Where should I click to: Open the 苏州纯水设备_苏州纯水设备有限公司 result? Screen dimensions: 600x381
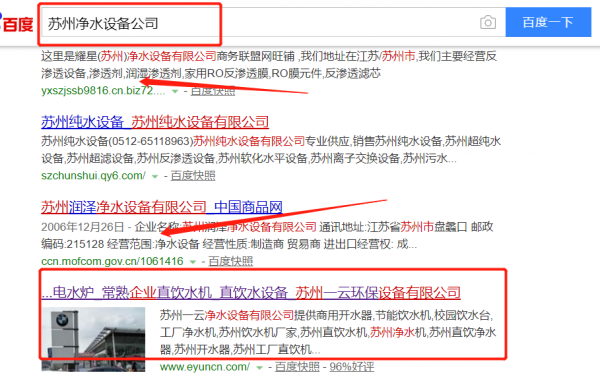(155, 122)
